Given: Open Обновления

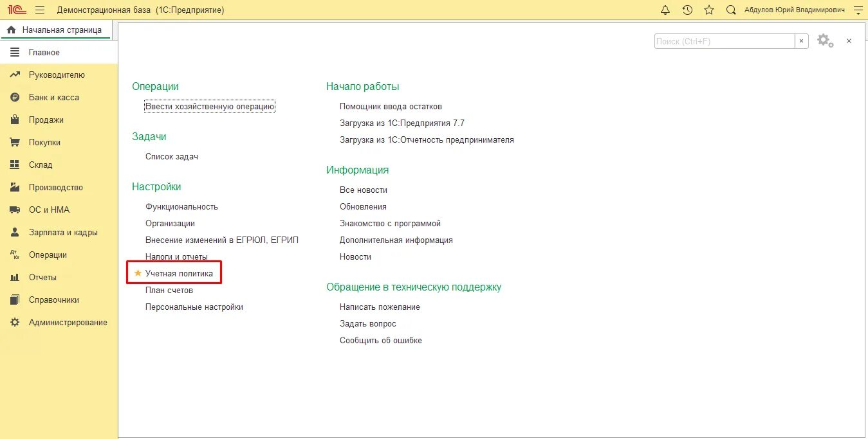Looking at the screenshot, I should [363, 207].
